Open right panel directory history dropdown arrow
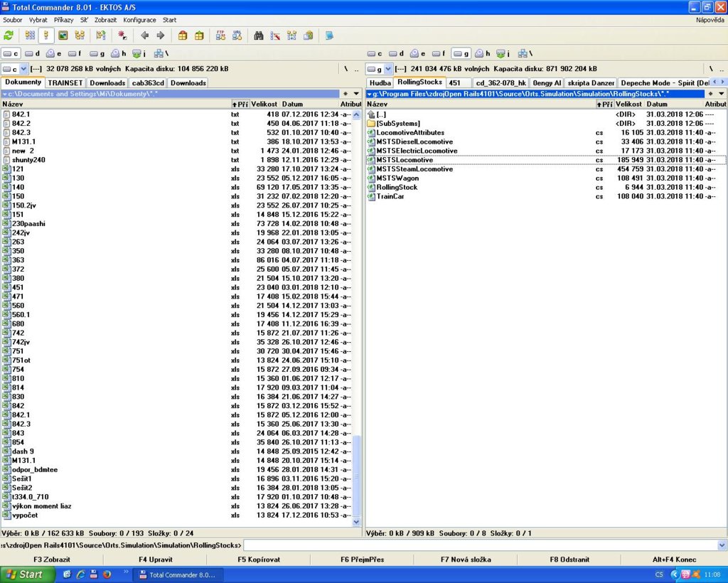 (721, 94)
